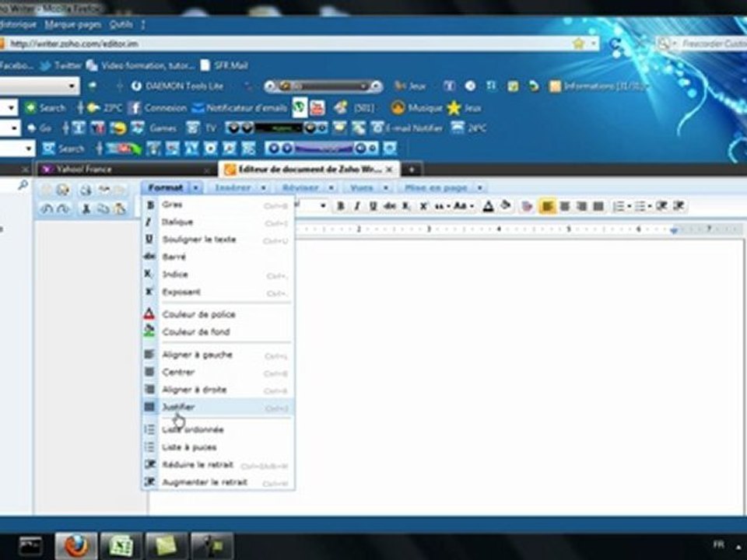747x560 pixels.
Task: Select Aligner à gauche menu entry
Action: [218, 355]
